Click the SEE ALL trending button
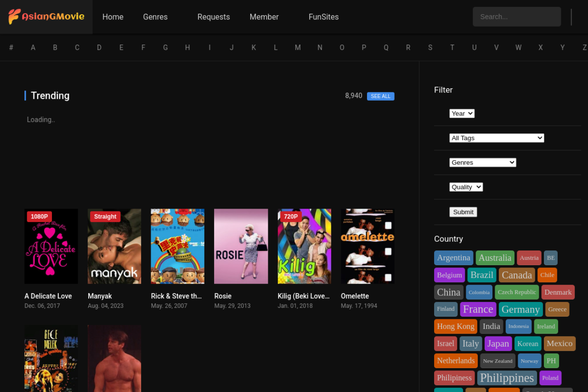This screenshot has height=392, width=588. [x=380, y=96]
